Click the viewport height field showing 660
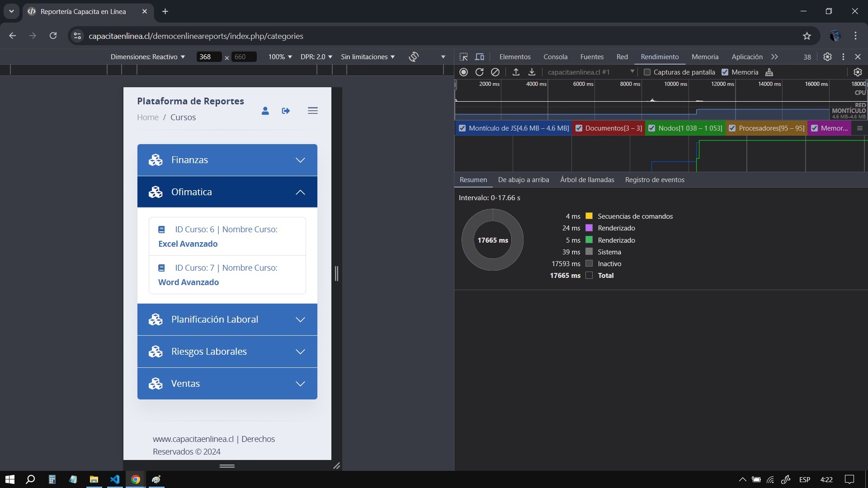The height and width of the screenshot is (488, 868). click(x=244, y=56)
